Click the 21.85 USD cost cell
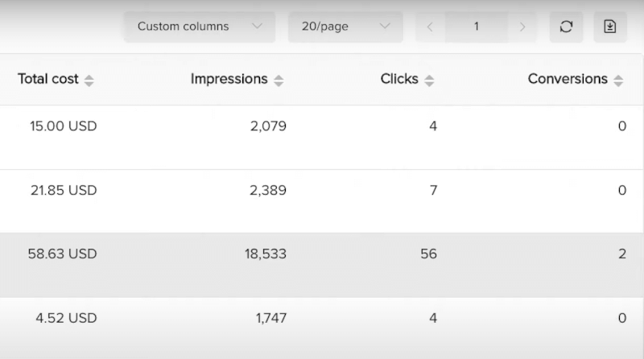 66,191
